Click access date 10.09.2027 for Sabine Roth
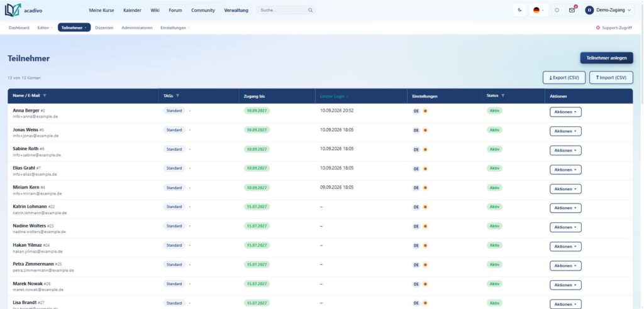 257,149
